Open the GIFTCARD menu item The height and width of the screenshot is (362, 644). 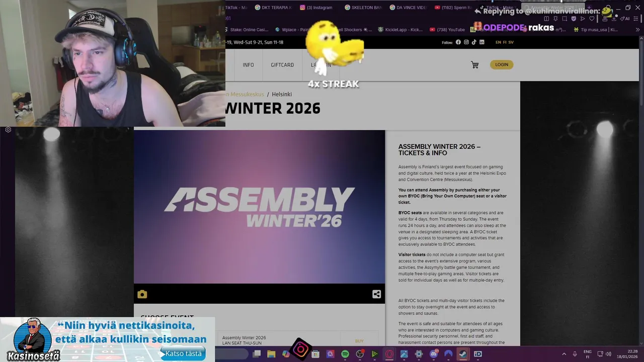(x=282, y=65)
